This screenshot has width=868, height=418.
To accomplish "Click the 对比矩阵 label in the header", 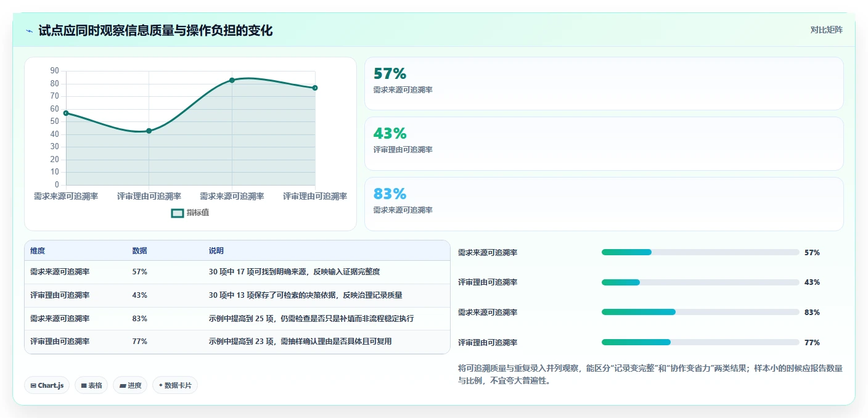I will pyautogui.click(x=826, y=30).
